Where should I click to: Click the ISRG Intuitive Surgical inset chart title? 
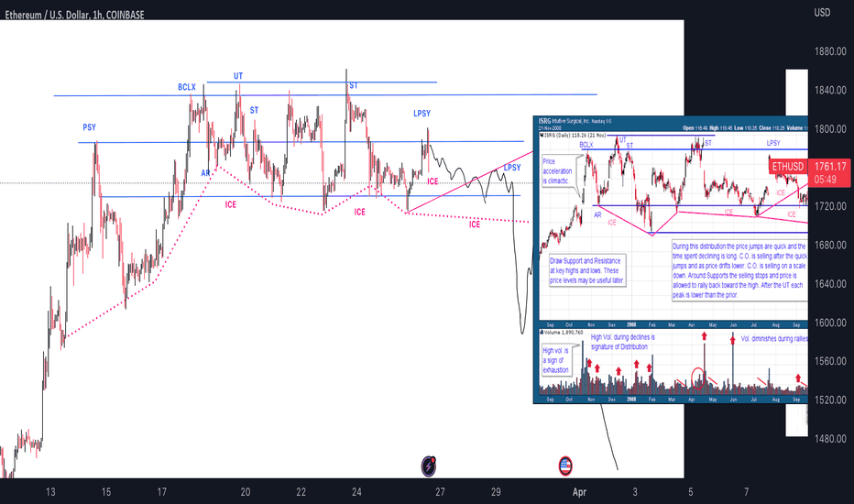[x=575, y=120]
